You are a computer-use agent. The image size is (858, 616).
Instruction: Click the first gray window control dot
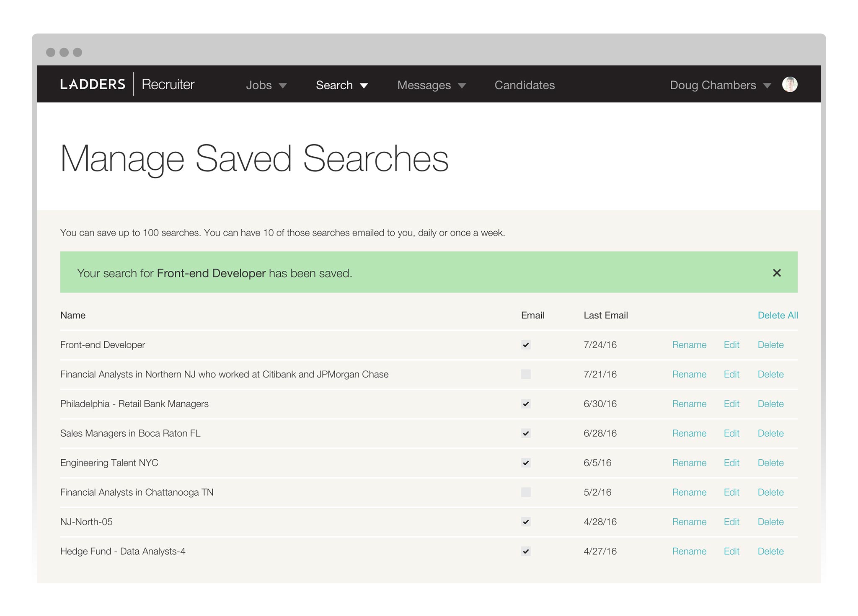[51, 52]
